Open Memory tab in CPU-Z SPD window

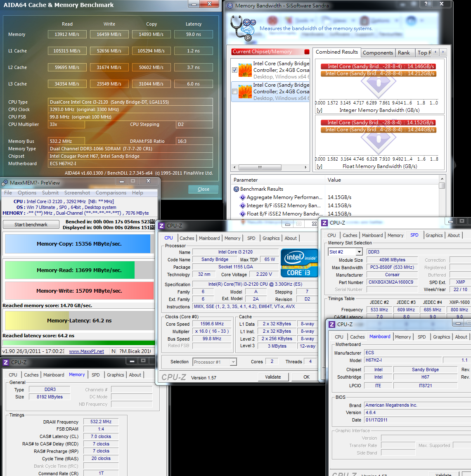click(395, 235)
